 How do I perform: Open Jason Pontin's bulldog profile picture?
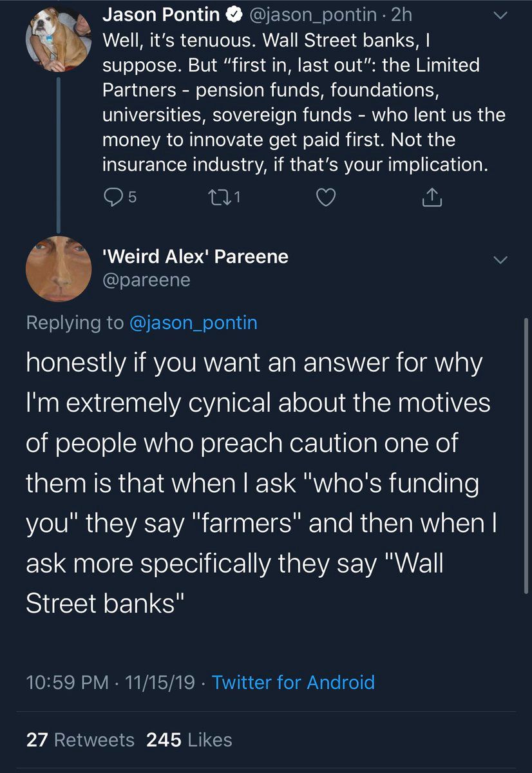[x=59, y=40]
